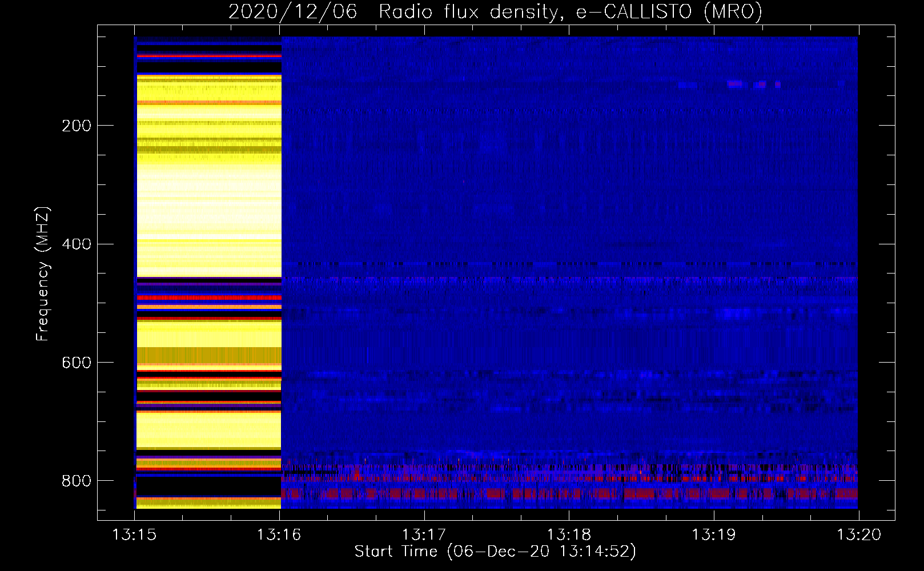The width and height of the screenshot is (924, 571).
Task: Click the plot title "2020/12/06 Radio flux density, e-CALLISTO (MRO)"
Action: pos(495,11)
